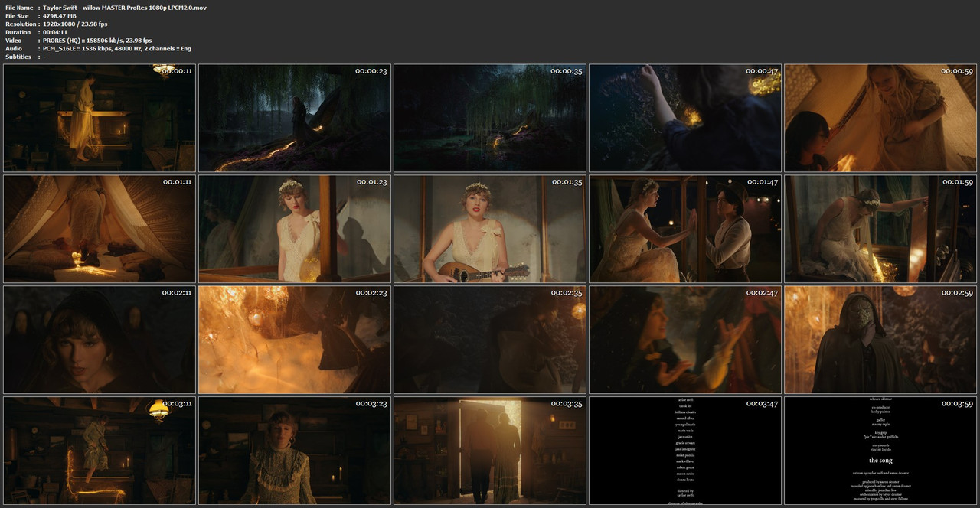Viewport: 980px width, 508px height.
Task: Select the 'the song' credits frame at 00:03:59
Action: 880,451
